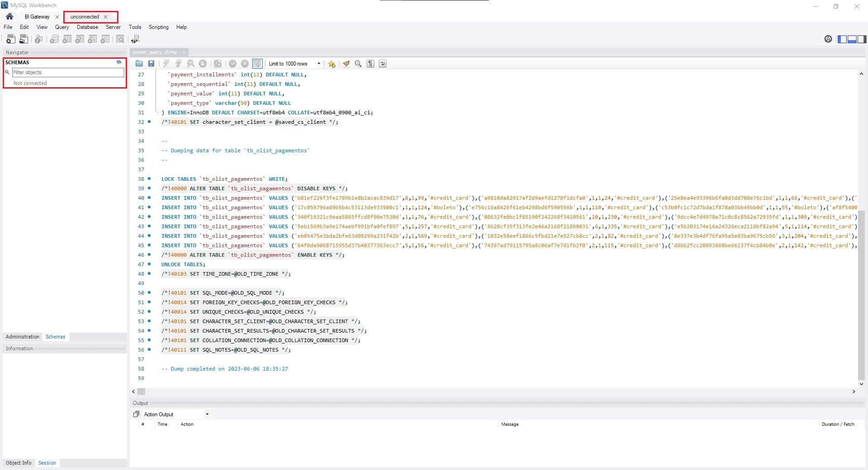Stop the running query with hand icon
This screenshot has width=868, height=470.
tap(203, 64)
